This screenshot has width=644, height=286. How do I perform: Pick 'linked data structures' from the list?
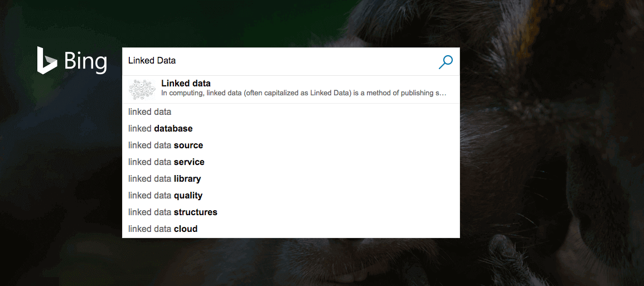coord(173,212)
